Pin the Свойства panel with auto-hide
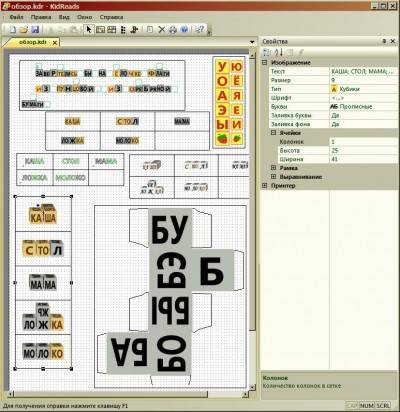400x412 pixels. (x=384, y=41)
